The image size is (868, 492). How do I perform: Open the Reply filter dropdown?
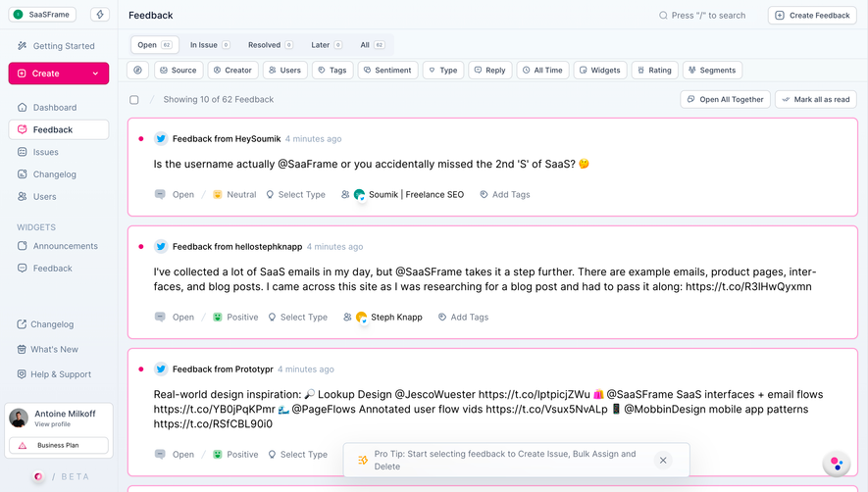pyautogui.click(x=490, y=71)
